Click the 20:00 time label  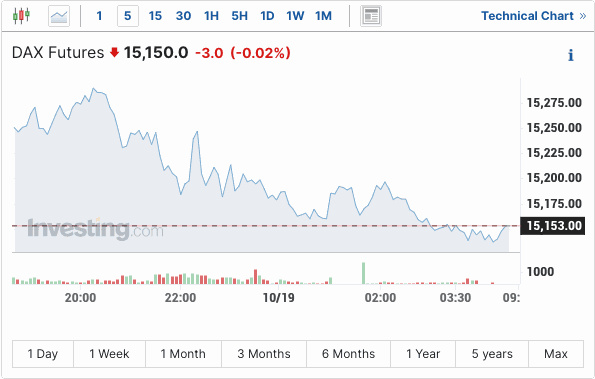(80, 298)
